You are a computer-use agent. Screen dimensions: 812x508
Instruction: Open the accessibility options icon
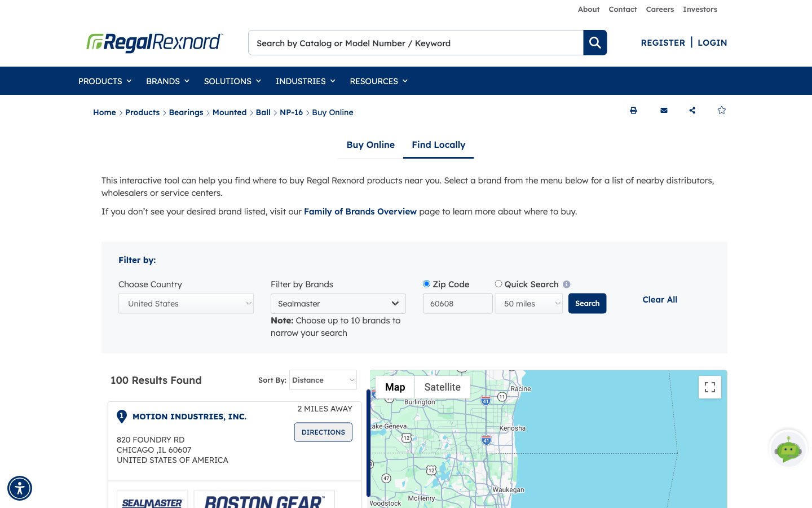click(20, 488)
